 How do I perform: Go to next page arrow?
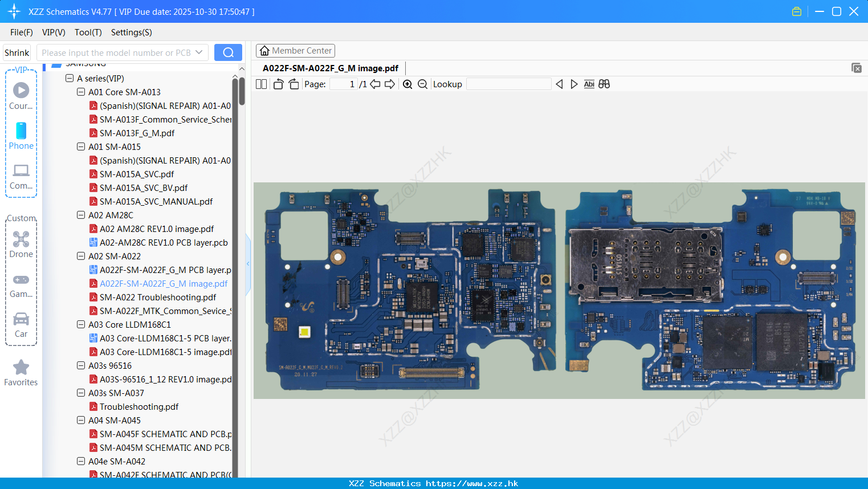(390, 84)
